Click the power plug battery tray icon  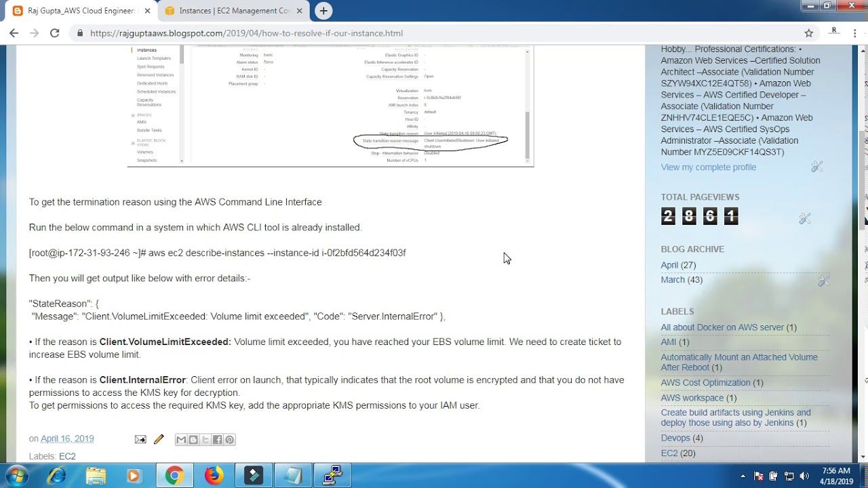pos(774,476)
